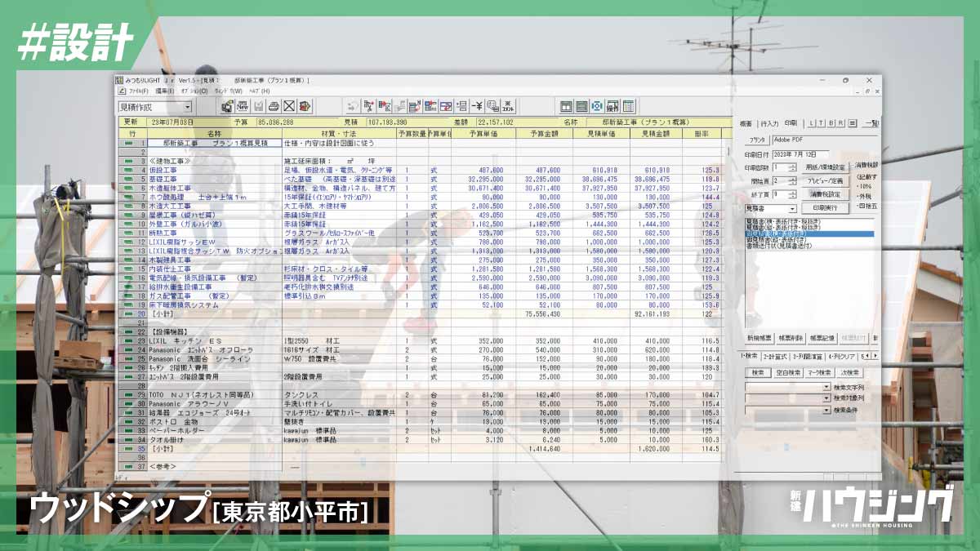Click the コメント toolbar icon
Screen dimensions: 980x551
coord(508,106)
